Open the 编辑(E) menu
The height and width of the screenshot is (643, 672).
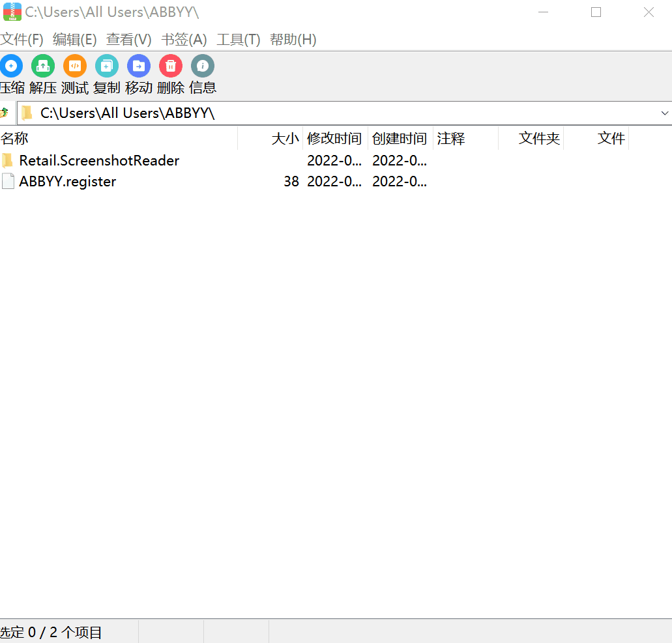(74, 40)
